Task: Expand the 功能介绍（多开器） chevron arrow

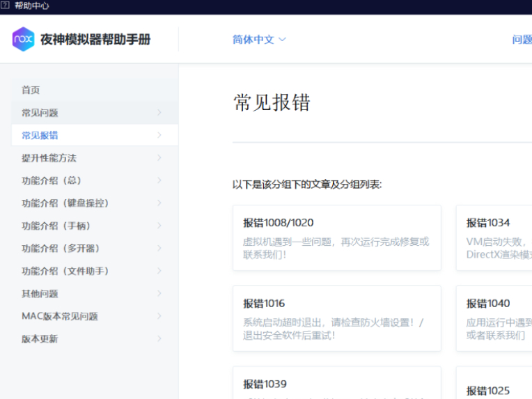Action: coord(159,249)
